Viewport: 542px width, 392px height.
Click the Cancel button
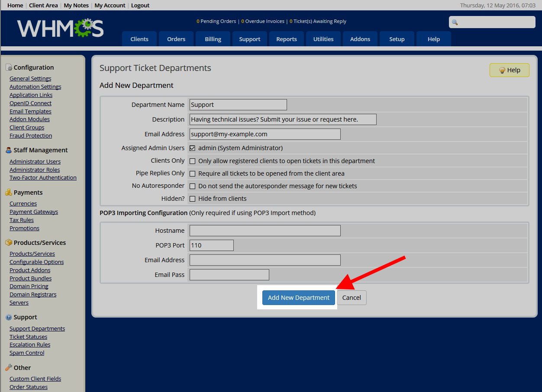352,298
